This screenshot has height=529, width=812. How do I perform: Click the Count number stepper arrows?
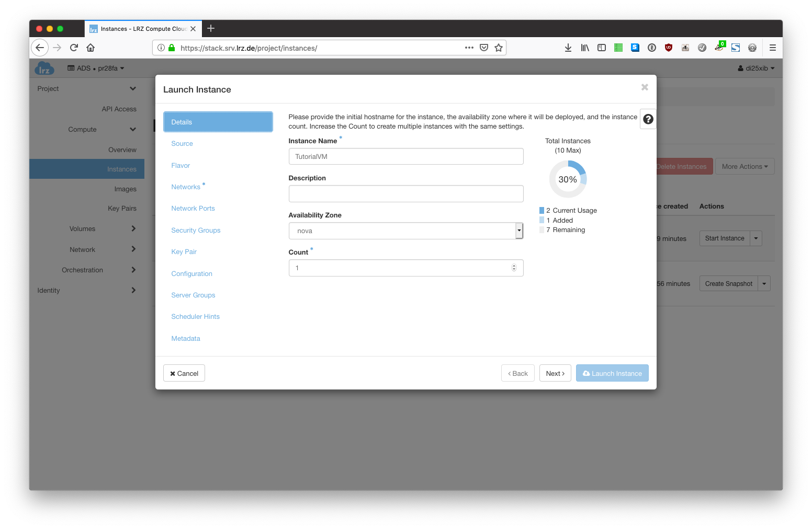(514, 268)
